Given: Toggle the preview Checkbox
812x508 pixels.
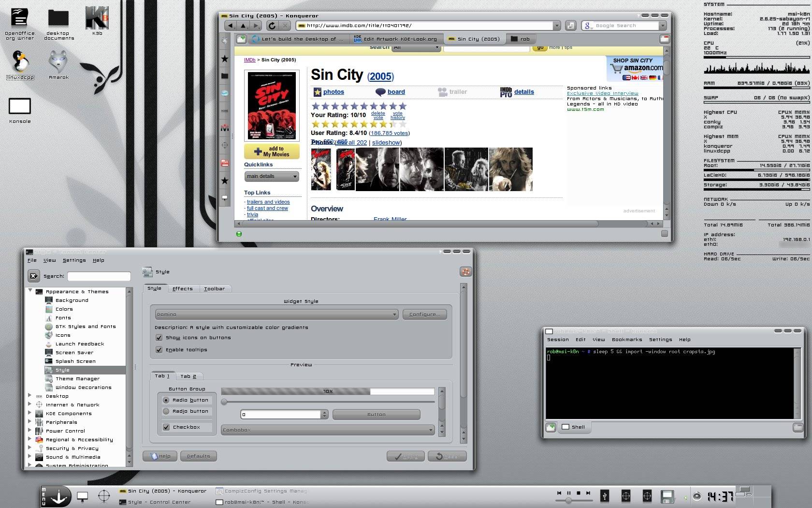Looking at the screenshot, I should [x=166, y=427].
